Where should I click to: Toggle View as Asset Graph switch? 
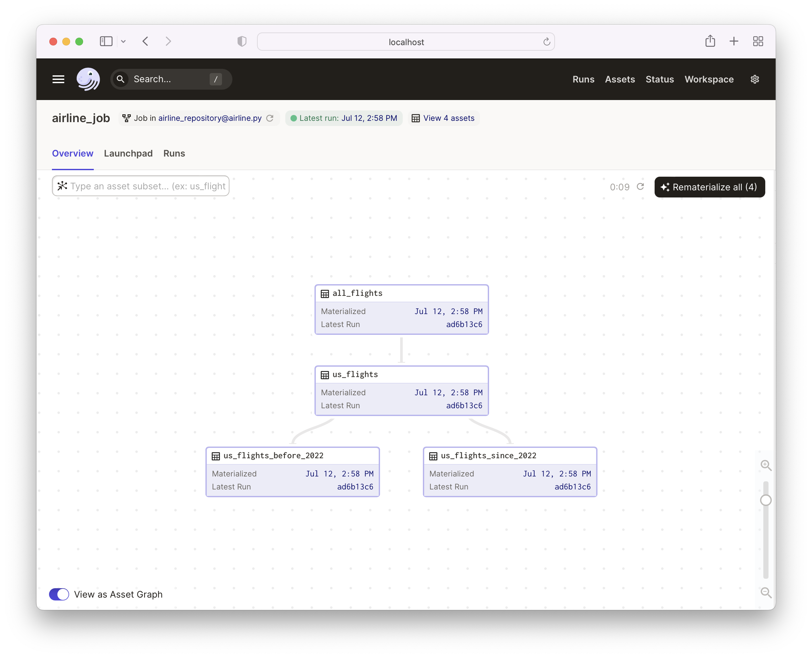click(x=59, y=594)
